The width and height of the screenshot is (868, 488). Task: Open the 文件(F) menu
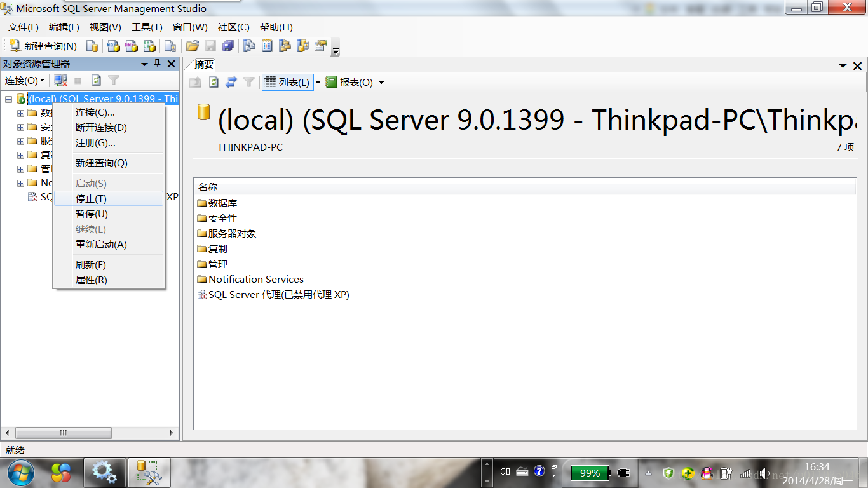[24, 27]
